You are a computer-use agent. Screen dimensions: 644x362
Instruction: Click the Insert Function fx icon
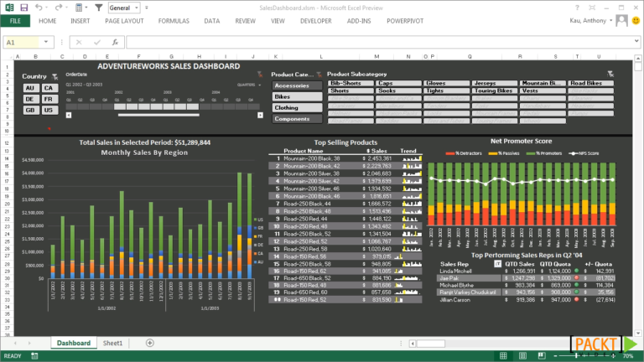point(116,42)
